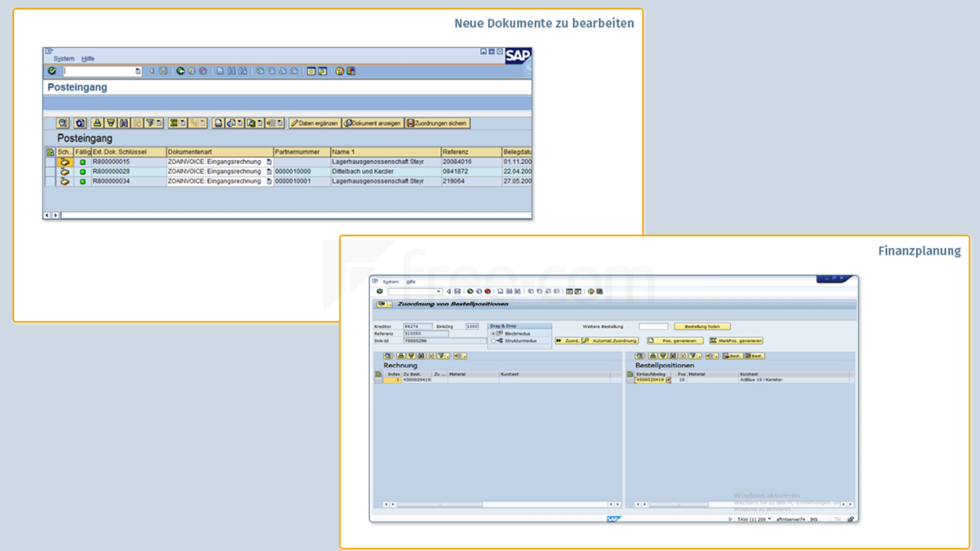Click Zu Best. cell 4500020419 in Rechnung

click(x=416, y=380)
